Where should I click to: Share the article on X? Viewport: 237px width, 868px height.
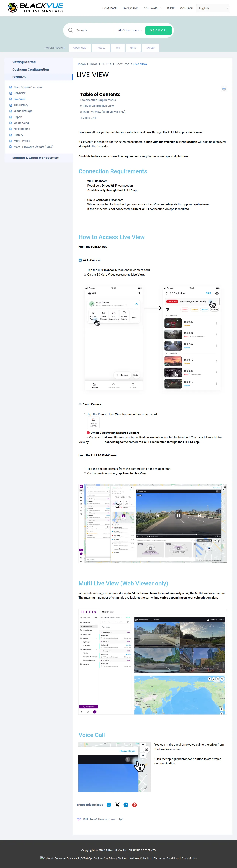pyautogui.click(x=117, y=805)
